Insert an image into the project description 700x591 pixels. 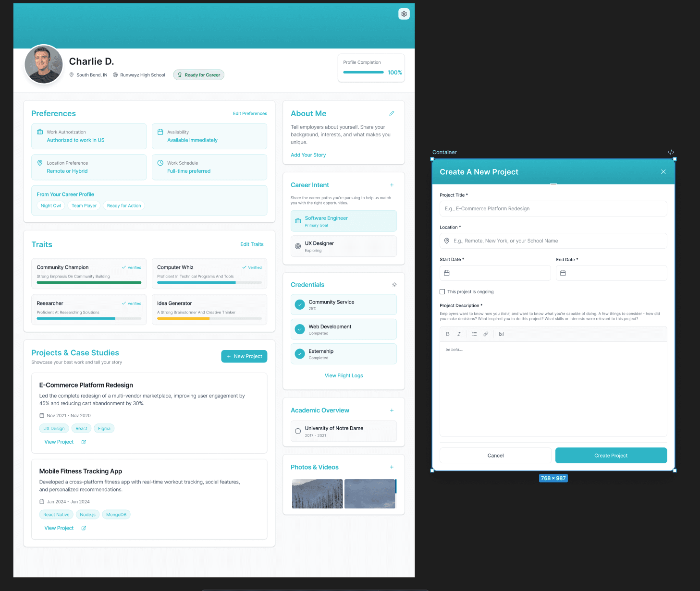(501, 334)
